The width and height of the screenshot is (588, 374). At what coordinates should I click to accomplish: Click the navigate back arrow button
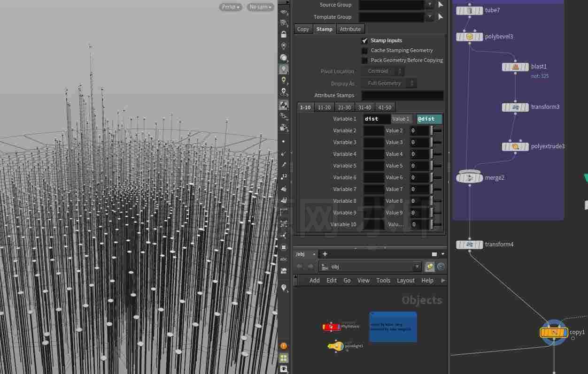(299, 267)
